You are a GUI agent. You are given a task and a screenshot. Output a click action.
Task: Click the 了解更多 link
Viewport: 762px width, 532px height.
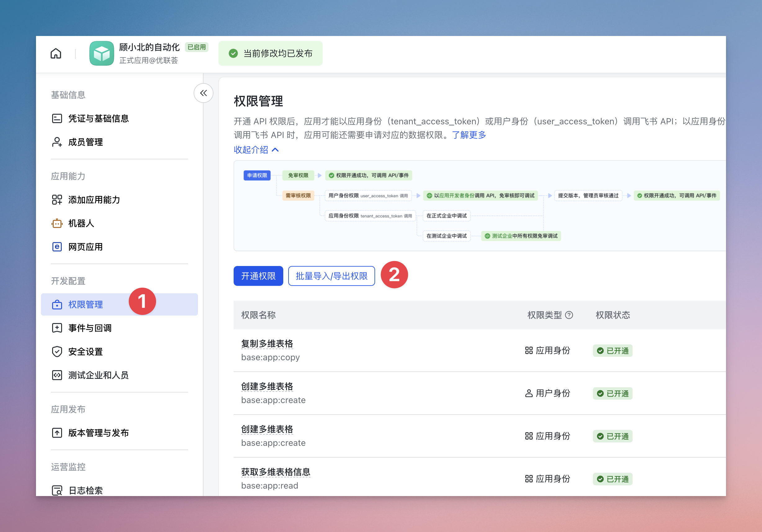pos(469,135)
